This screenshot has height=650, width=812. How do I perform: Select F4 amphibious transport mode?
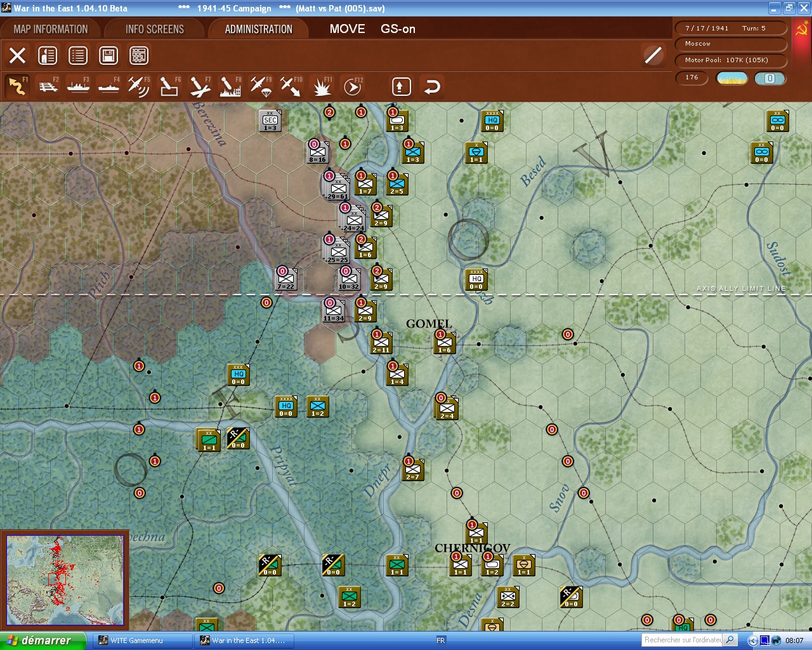pyautogui.click(x=109, y=86)
